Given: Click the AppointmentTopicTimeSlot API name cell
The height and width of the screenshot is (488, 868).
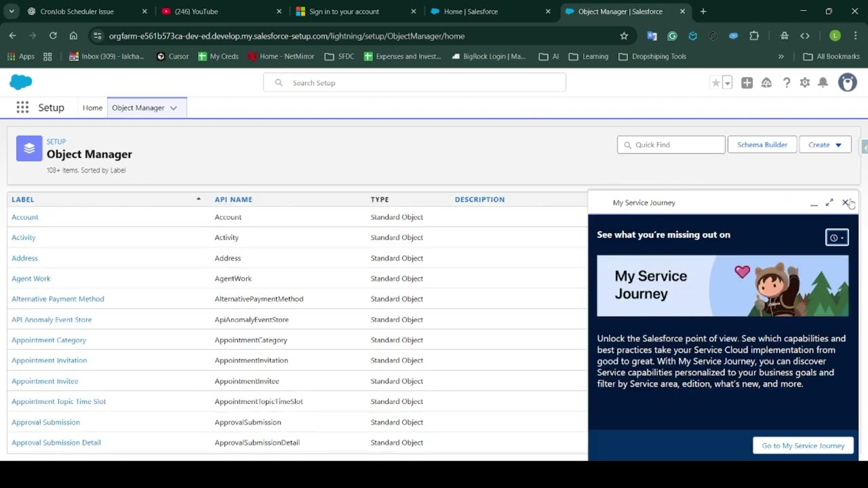Looking at the screenshot, I should [258, 401].
